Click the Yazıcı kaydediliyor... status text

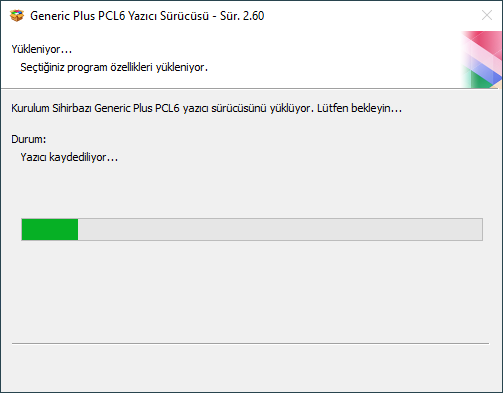pyautogui.click(x=69, y=157)
